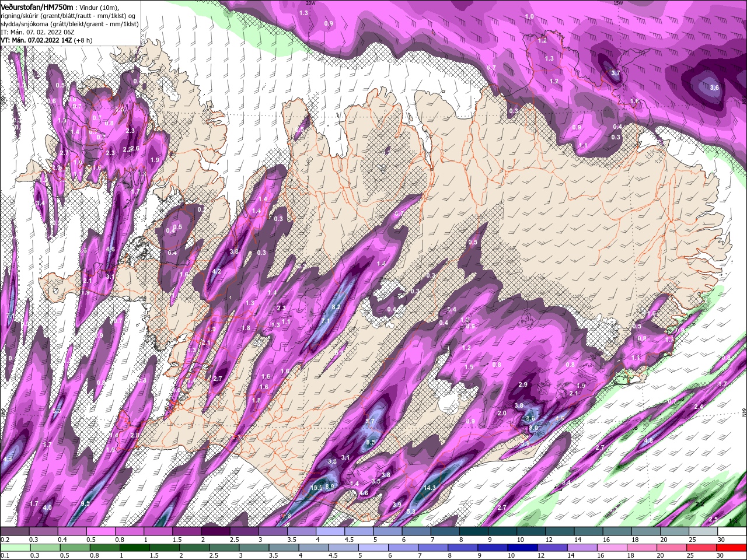Viewport: 747px width, 560px height.
Task: Click the 3.4 value off the west coast
Action: point(40,203)
